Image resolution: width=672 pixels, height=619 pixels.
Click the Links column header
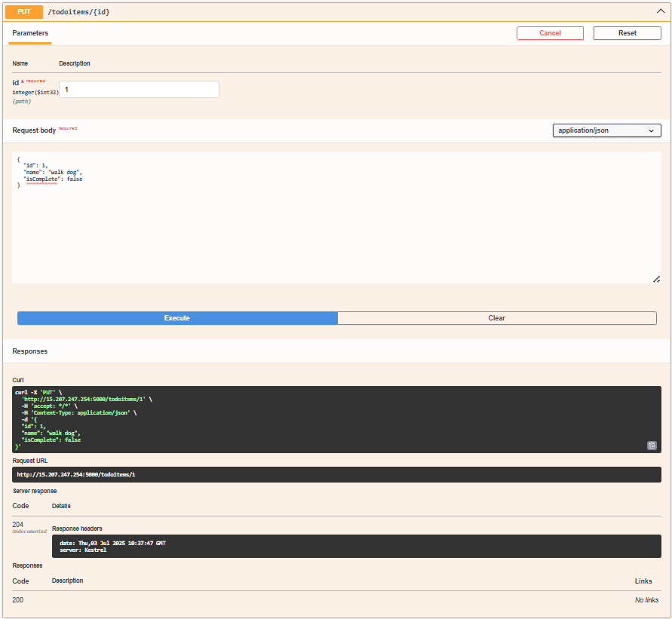tap(643, 581)
